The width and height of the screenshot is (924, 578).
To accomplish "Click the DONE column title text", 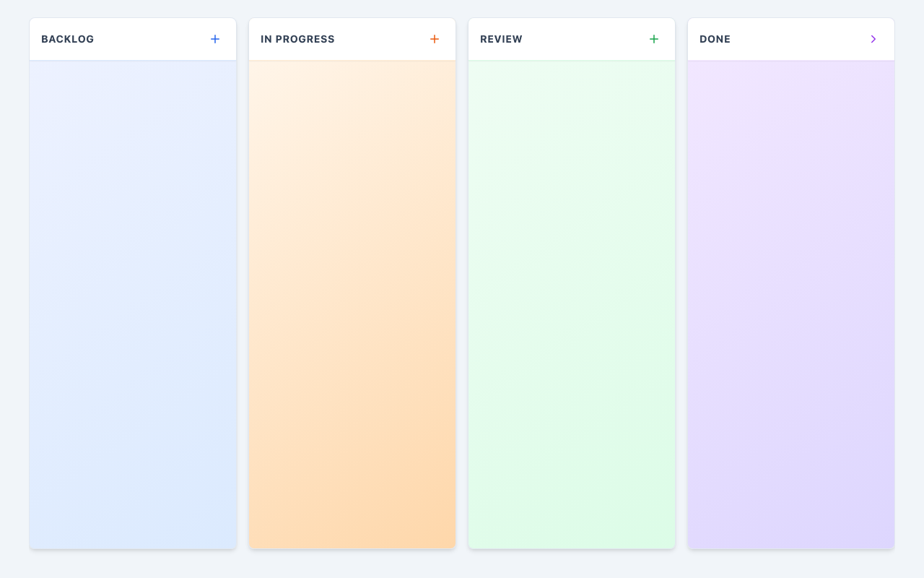I will click(715, 39).
